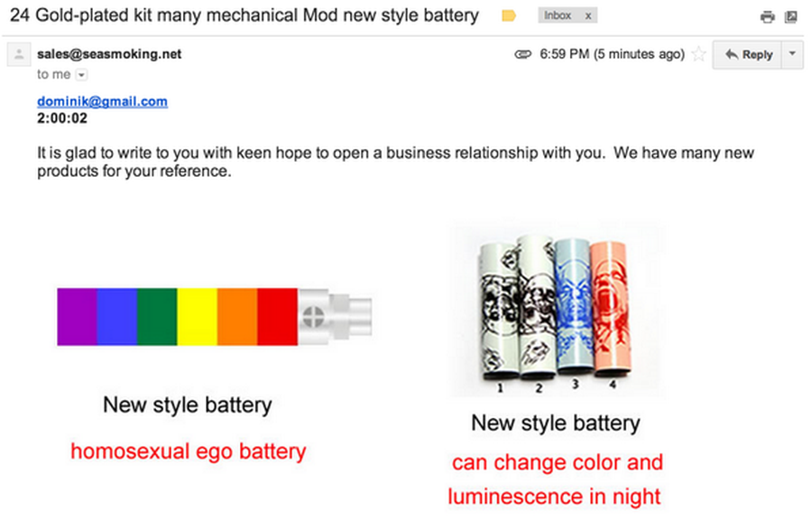This screenshot has width=812, height=520.
Task: Click the Reply button
Action: pyautogui.click(x=748, y=54)
